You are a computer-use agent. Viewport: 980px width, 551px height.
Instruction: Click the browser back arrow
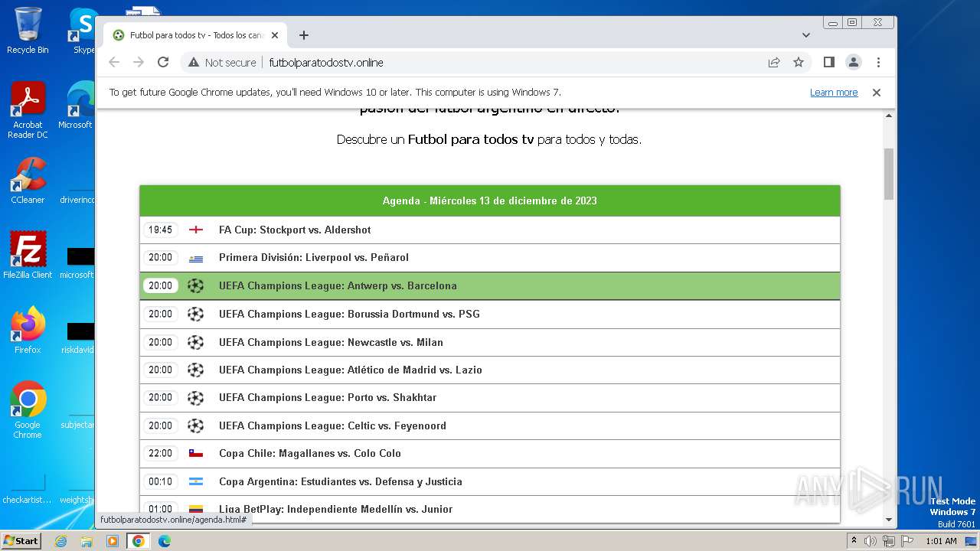pyautogui.click(x=114, y=62)
